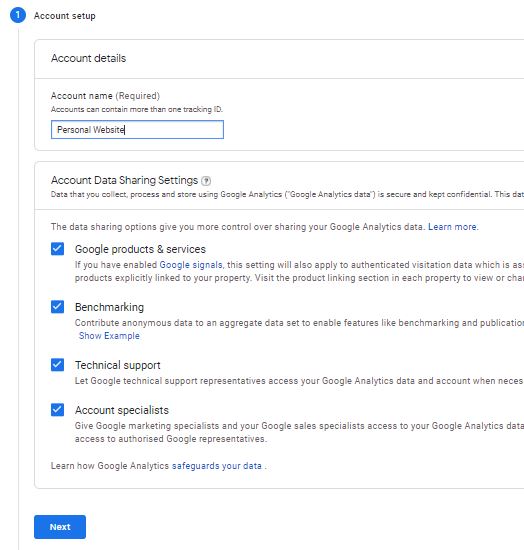The height and width of the screenshot is (550, 524).
Task: Click the Next button
Action: 60,527
